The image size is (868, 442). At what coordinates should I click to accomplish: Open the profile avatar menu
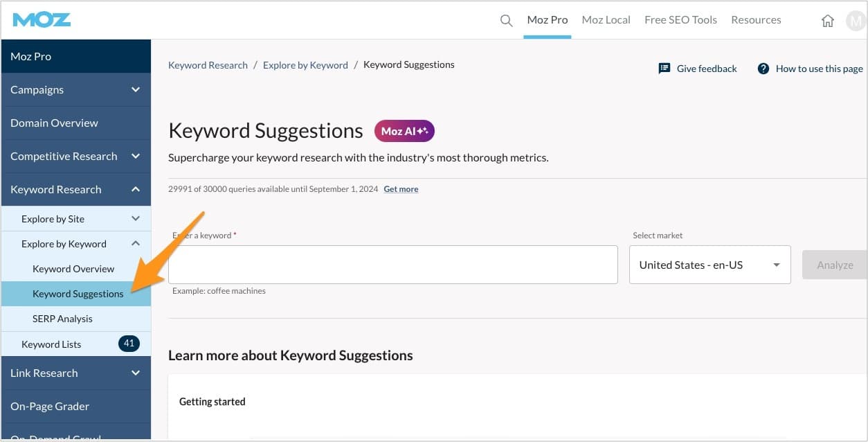click(x=856, y=20)
